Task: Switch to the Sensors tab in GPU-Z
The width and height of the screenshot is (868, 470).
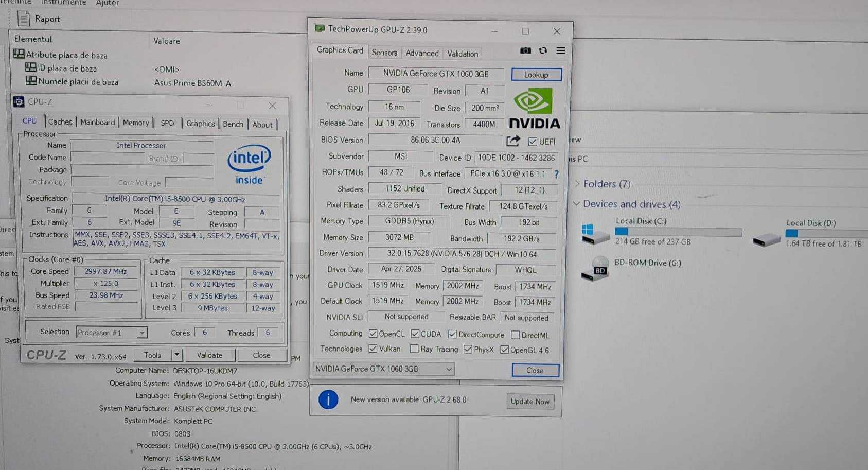Action: [x=384, y=53]
